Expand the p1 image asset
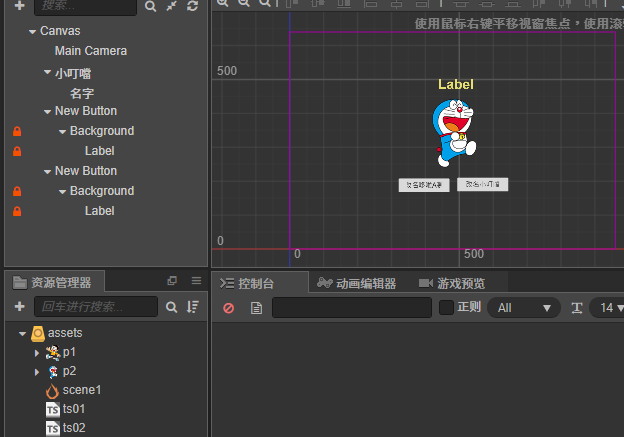 [37, 353]
